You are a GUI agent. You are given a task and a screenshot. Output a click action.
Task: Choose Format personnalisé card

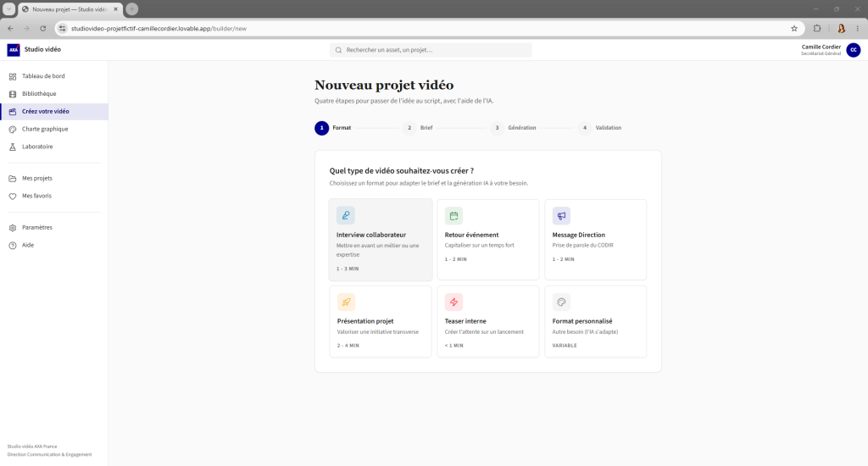(596, 322)
